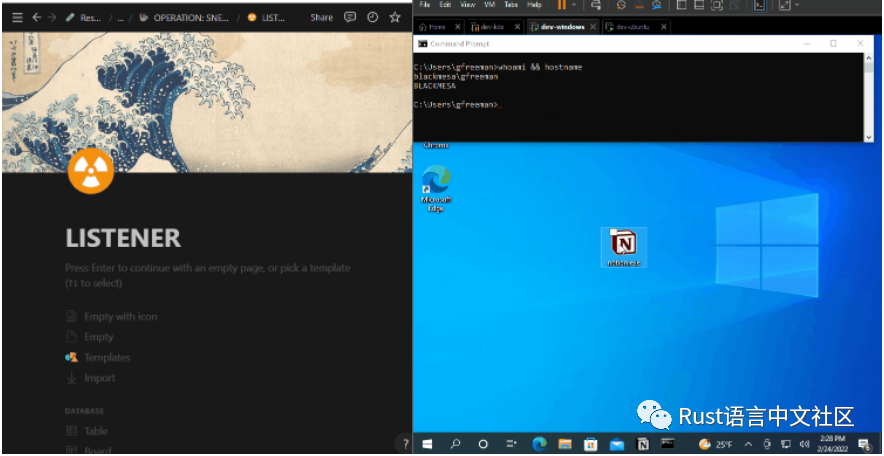Open Mail app from the taskbar
Image resolution: width=884 pixels, height=456 pixels.
coord(617,444)
